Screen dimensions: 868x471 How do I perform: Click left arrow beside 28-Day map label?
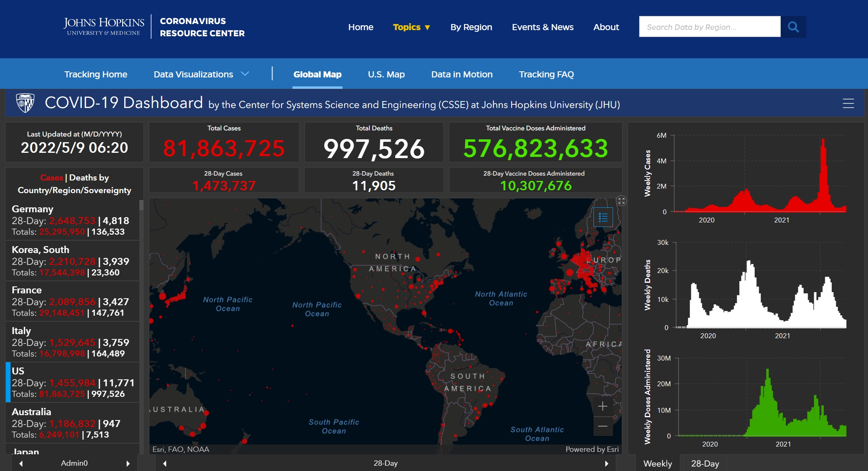(165, 463)
